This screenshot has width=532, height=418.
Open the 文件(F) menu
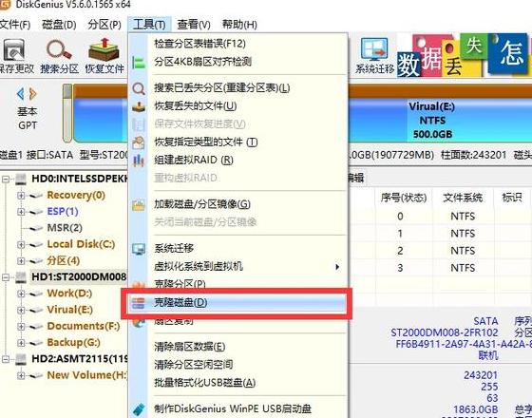15,25
